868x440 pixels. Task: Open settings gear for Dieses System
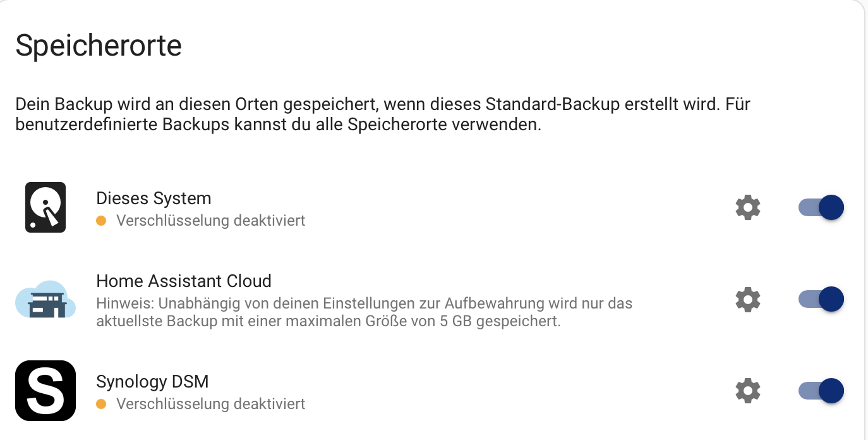click(x=748, y=207)
